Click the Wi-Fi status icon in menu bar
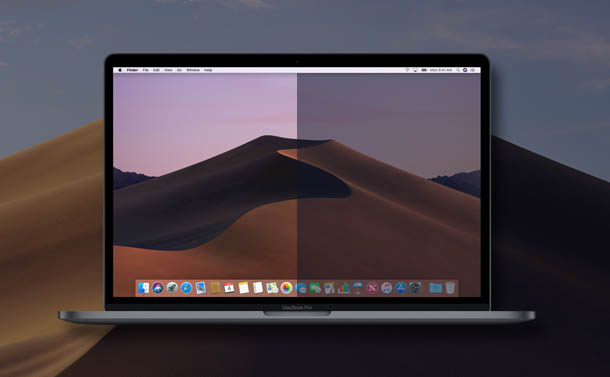 (x=407, y=70)
